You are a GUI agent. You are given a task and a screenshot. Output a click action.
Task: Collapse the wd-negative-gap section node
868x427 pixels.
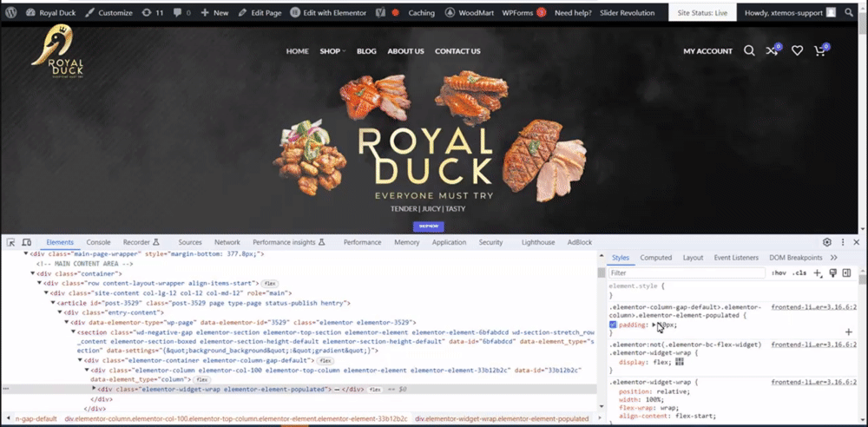(73, 332)
